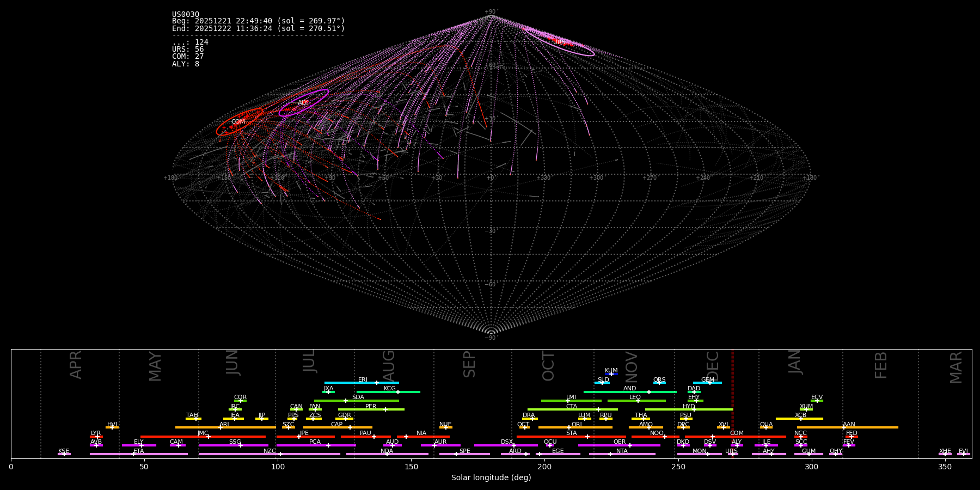980x490 pixels.
Task: Click the STA shower label in the timeline
Action: coord(571,433)
